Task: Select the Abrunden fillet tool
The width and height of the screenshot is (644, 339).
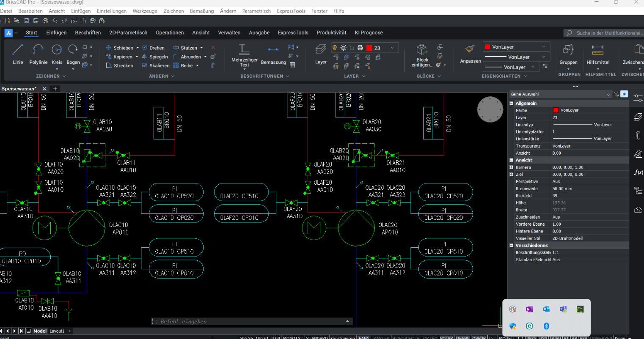Action: [187, 57]
